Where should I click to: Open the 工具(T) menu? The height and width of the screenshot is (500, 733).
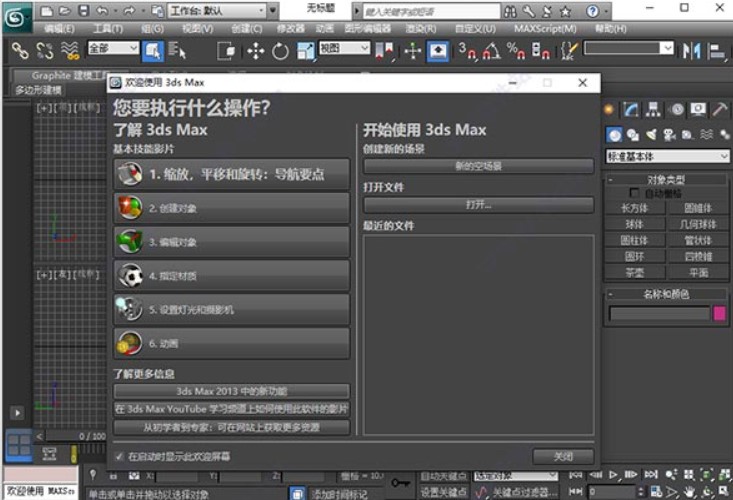click(x=108, y=29)
